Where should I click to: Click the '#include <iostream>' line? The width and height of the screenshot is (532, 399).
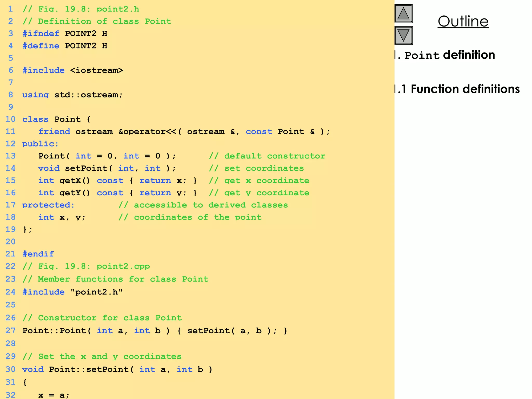(73, 70)
